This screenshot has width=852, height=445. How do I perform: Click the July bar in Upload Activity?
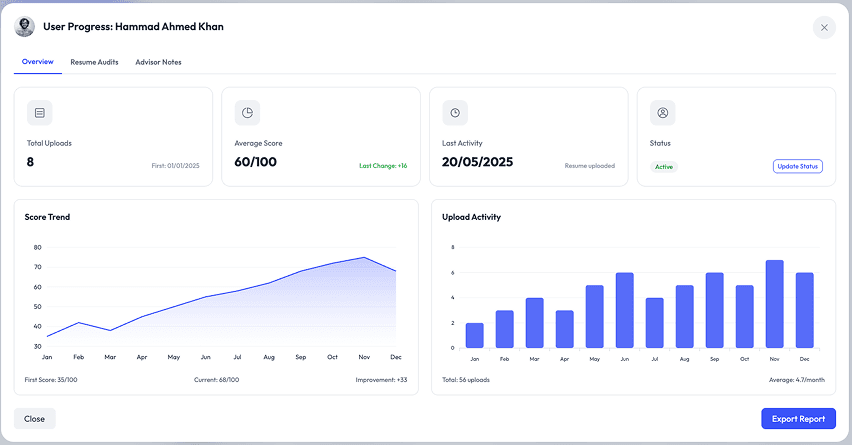pos(654,323)
